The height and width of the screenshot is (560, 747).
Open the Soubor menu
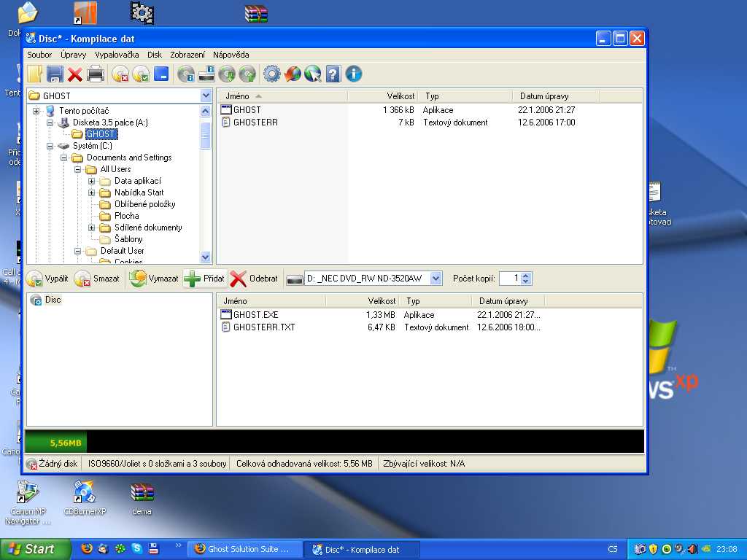tap(39, 55)
